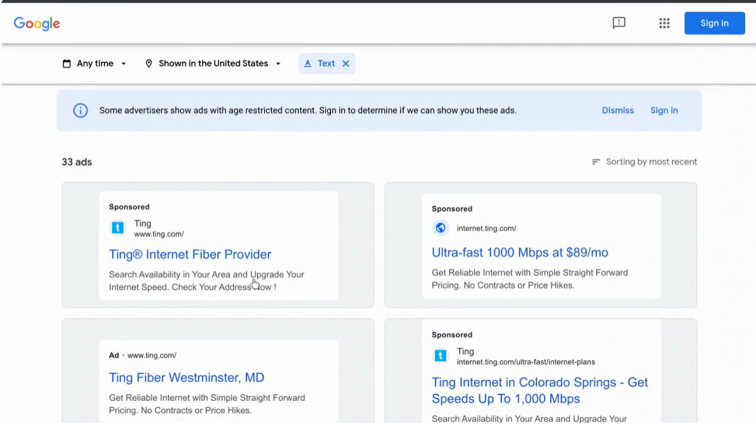Click the Google logo

click(37, 23)
